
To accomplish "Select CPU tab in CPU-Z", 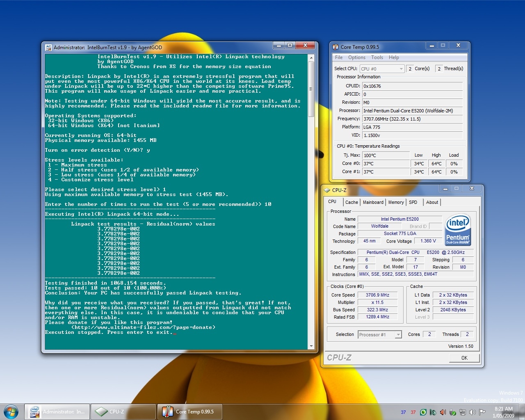I will tap(332, 202).
